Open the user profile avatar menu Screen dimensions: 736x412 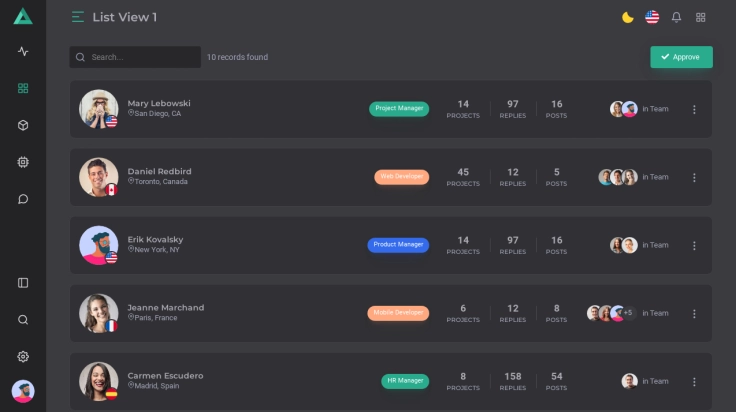tap(23, 391)
